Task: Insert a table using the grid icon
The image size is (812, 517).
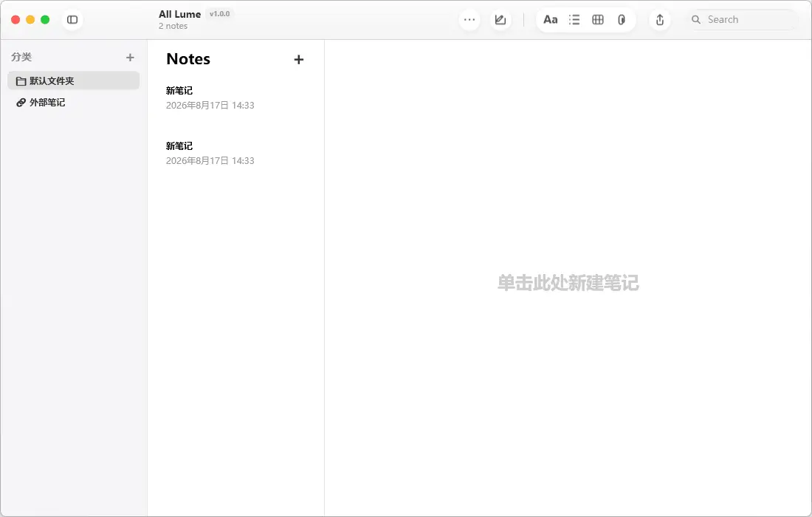Action: click(598, 20)
